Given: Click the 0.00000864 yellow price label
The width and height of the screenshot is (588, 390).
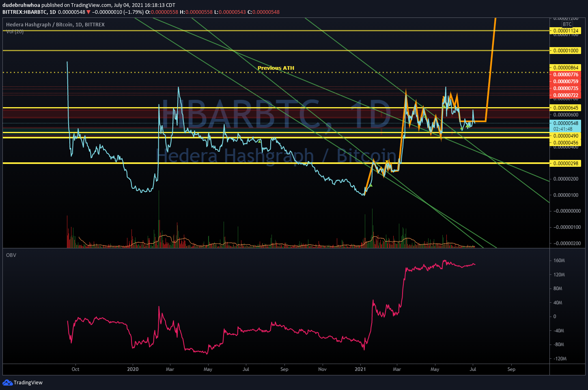Looking at the screenshot, I should tap(565, 68).
